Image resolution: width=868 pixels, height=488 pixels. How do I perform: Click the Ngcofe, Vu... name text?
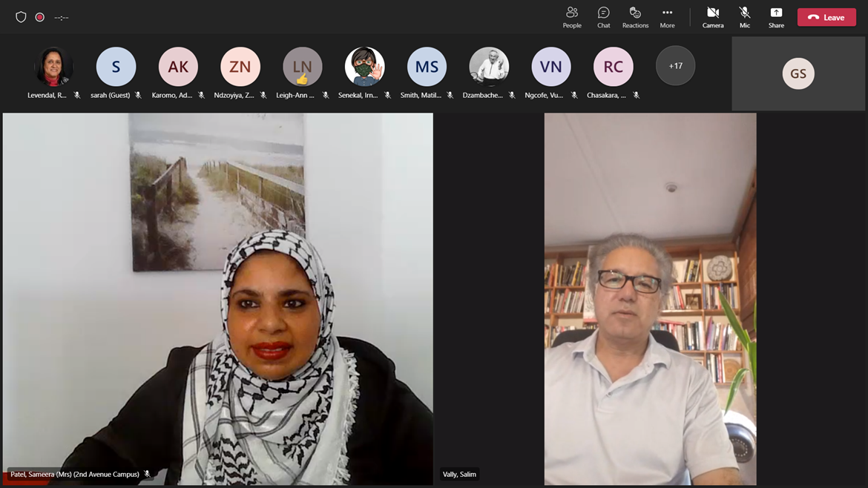[x=544, y=95]
